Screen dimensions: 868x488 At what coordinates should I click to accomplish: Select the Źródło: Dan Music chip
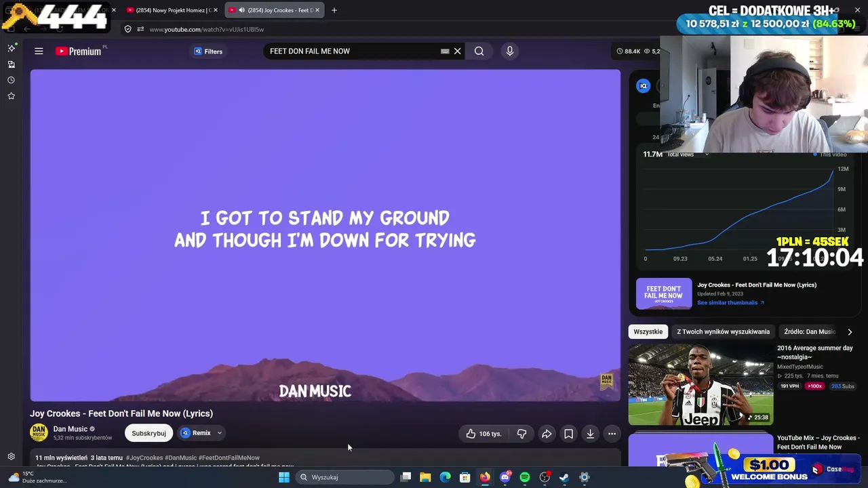810,331
